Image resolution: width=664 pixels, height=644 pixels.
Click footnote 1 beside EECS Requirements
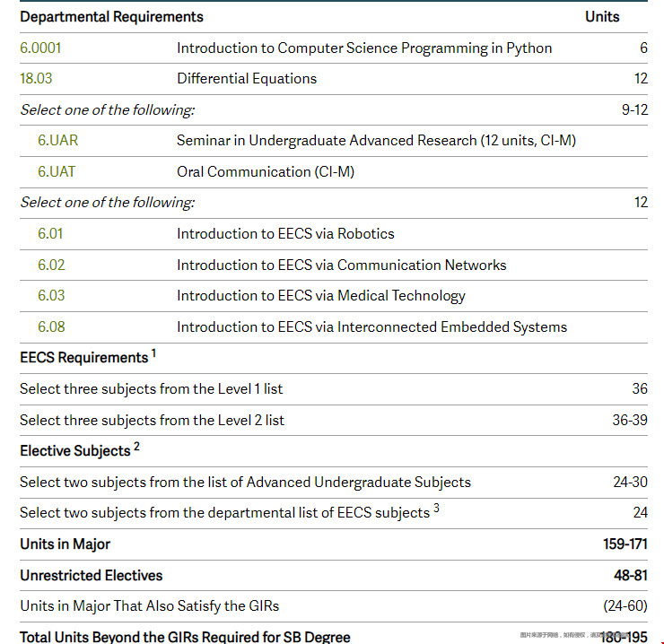click(x=153, y=352)
